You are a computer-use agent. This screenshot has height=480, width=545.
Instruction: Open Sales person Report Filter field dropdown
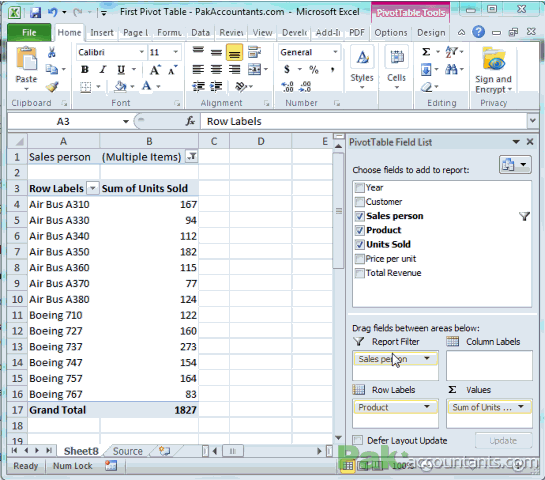pos(426,358)
